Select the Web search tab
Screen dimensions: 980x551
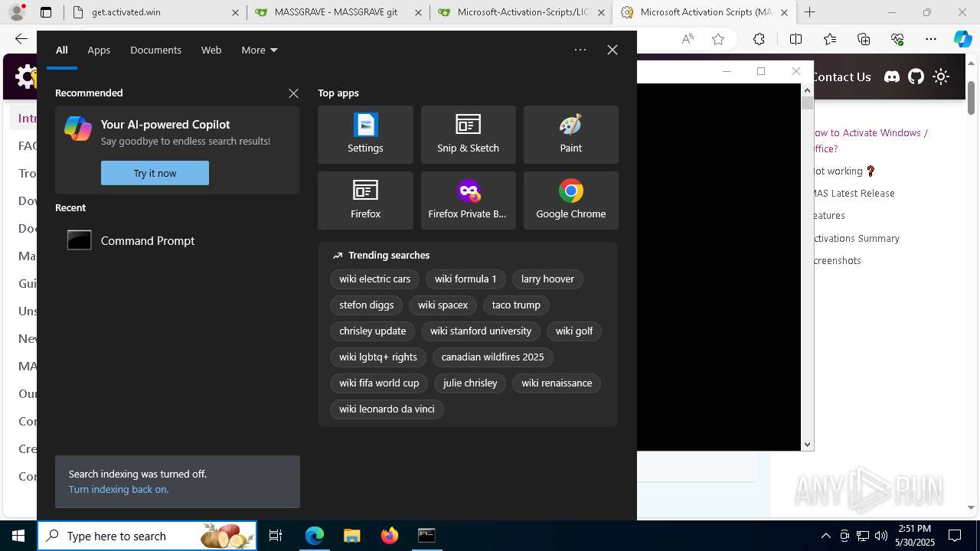click(211, 50)
